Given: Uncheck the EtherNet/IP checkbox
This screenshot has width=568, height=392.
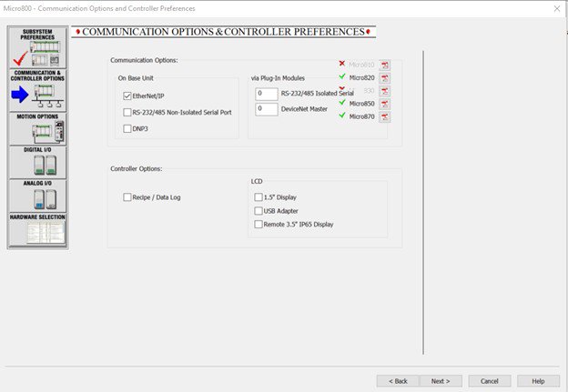Looking at the screenshot, I should [127, 95].
